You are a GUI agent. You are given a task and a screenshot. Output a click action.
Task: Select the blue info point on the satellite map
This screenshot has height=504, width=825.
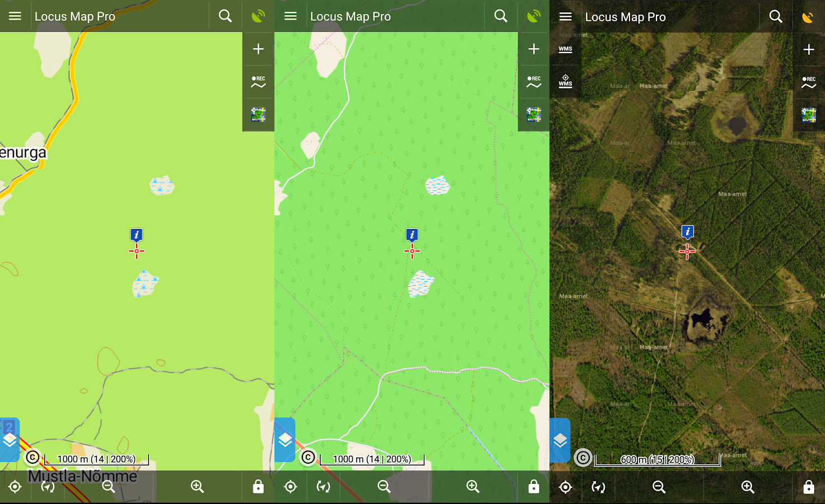[687, 232]
